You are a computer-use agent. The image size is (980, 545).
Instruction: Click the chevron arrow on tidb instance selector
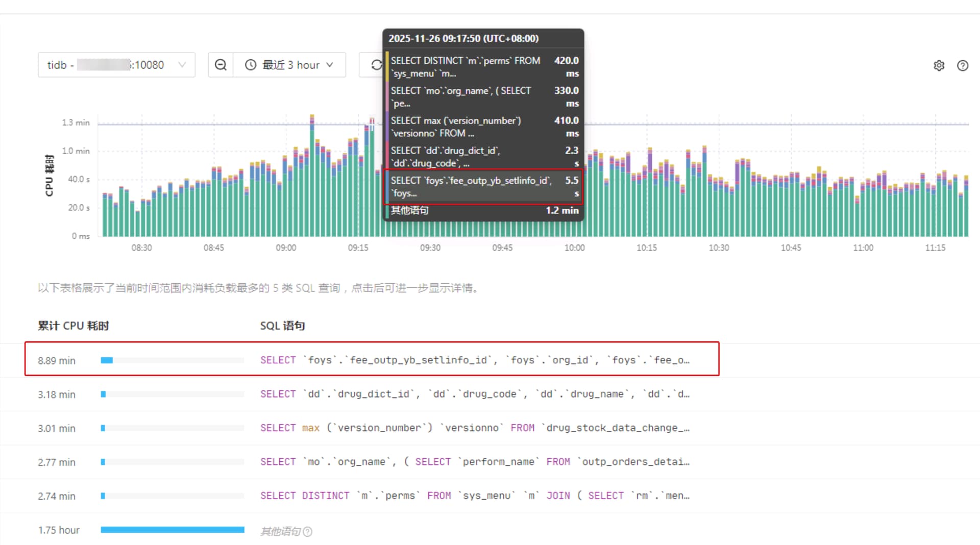click(x=182, y=65)
